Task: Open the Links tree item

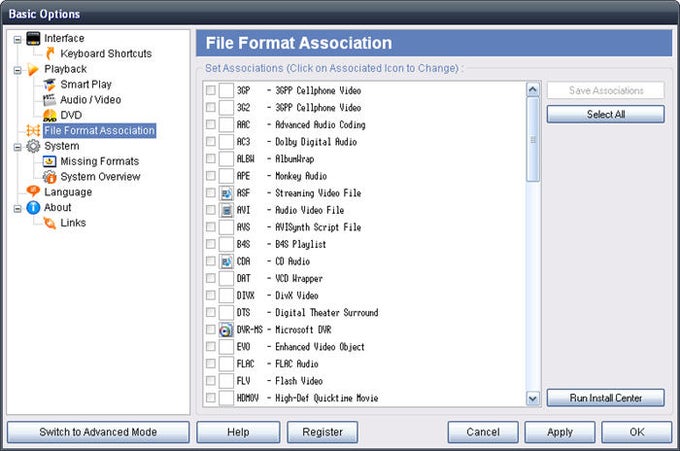Action: [x=73, y=223]
